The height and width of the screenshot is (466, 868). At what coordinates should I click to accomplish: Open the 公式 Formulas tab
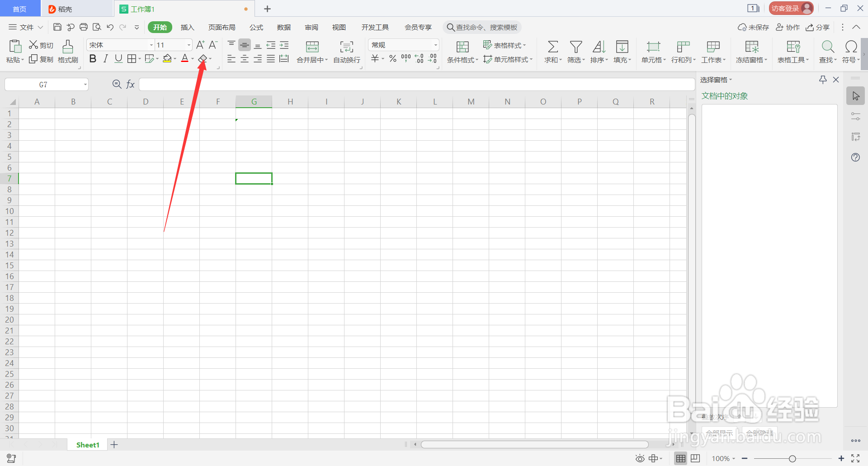pos(256,27)
